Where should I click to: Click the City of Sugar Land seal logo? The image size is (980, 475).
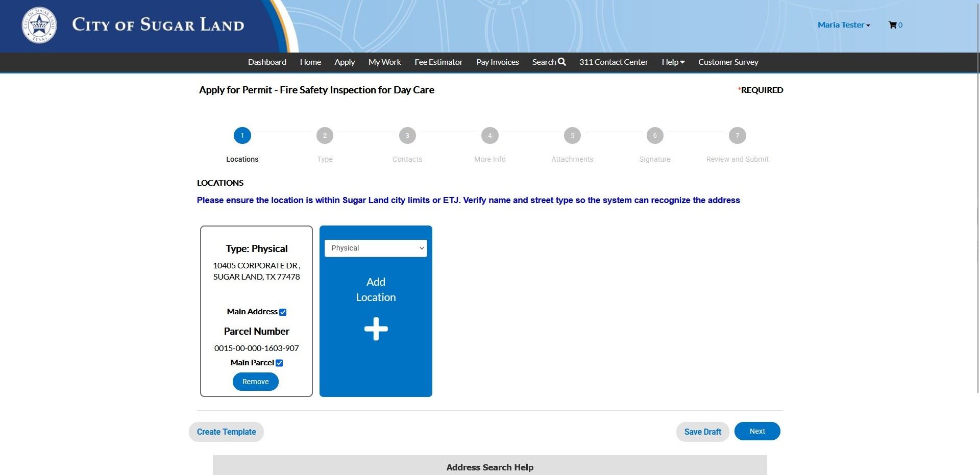tap(39, 25)
